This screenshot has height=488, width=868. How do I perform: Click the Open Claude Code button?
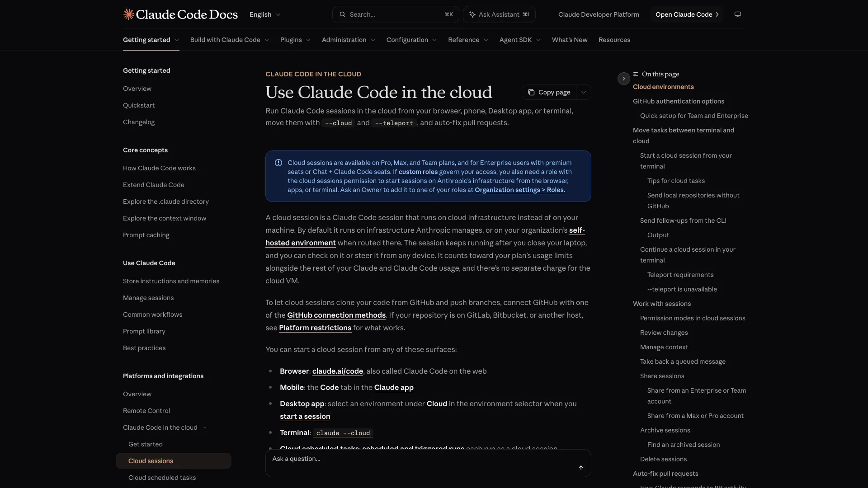(687, 14)
